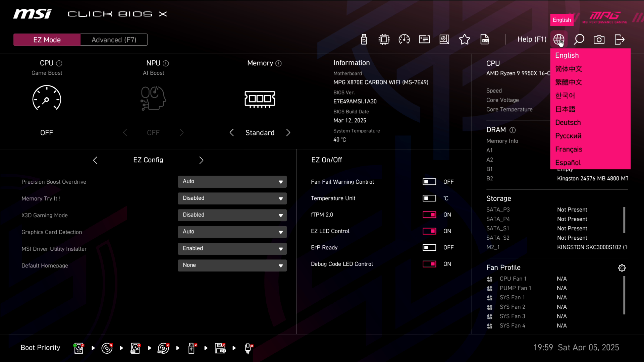The image size is (644, 362).
Task: Open the Precision Boost Overdrive dropdown
Action: 232,182
